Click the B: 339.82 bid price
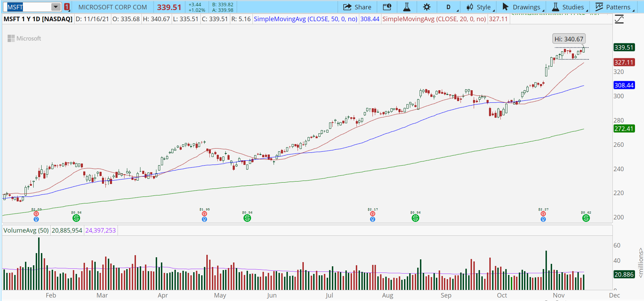Screen dimensions: 644x301 coord(223,5)
